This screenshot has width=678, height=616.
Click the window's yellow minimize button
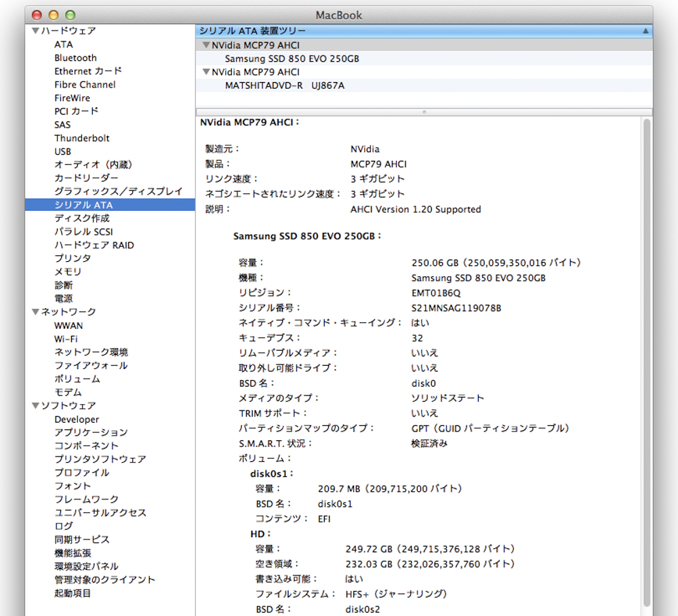(53, 15)
